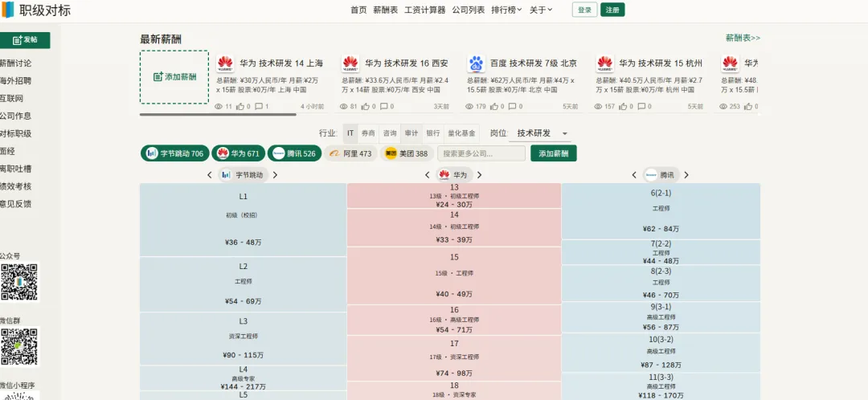Open the Huawei logo on 华为 技术研发 15 杭州 card
The width and height of the screenshot is (868, 400).
coord(604,63)
